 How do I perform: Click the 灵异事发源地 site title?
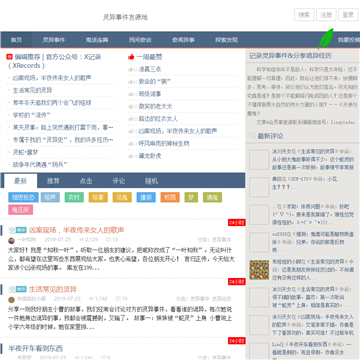click(125, 17)
